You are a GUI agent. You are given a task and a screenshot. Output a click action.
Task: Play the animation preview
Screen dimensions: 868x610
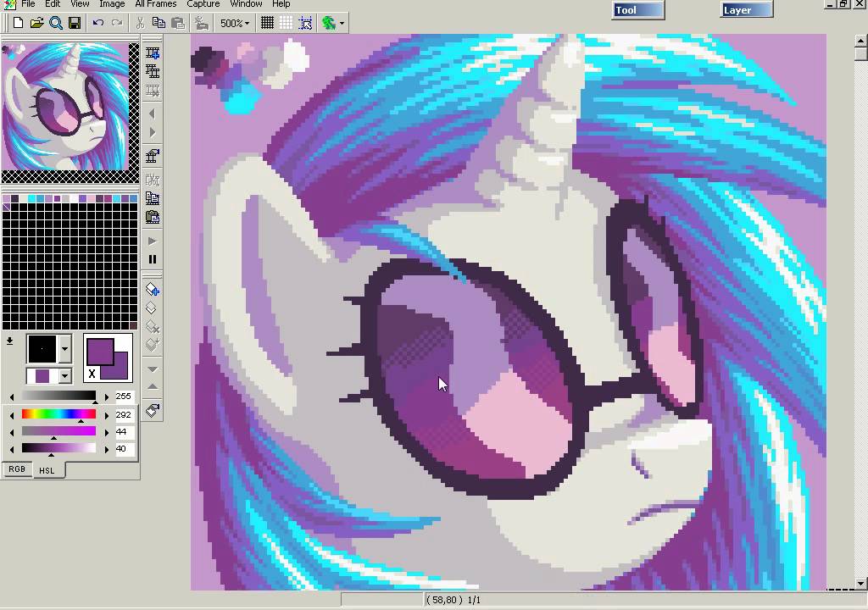(x=153, y=241)
